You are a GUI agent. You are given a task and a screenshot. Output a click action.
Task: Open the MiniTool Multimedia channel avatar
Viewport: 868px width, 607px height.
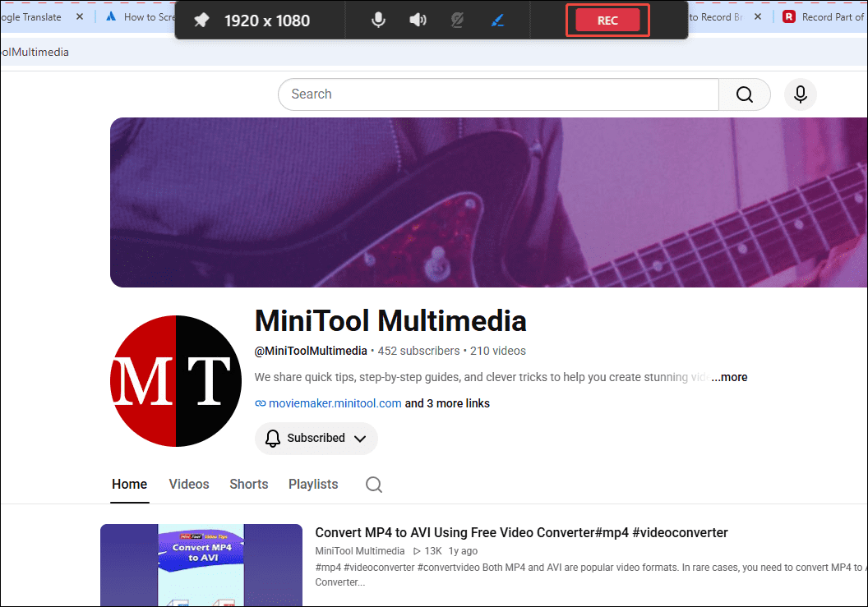coord(176,380)
